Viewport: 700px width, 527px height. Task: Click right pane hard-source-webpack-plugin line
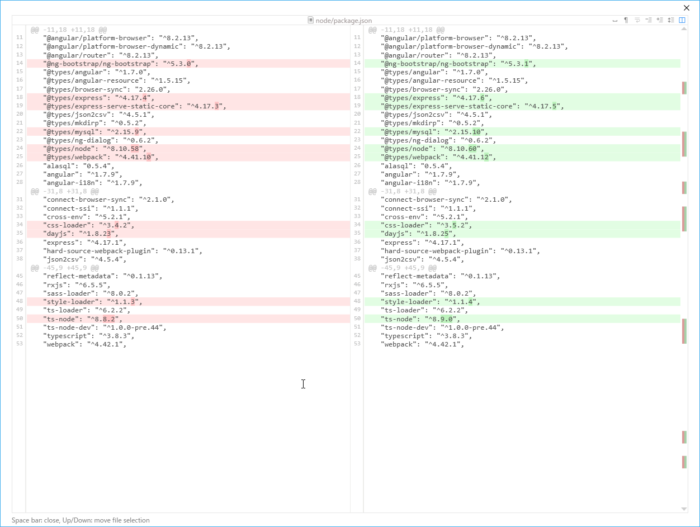pos(460,251)
